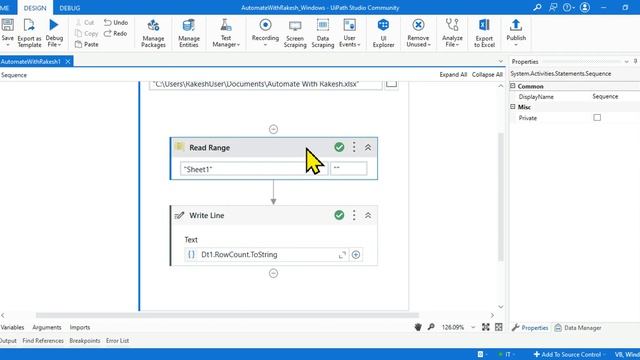The height and width of the screenshot is (360, 640).
Task: Click Collapse All link
Action: coord(487,75)
